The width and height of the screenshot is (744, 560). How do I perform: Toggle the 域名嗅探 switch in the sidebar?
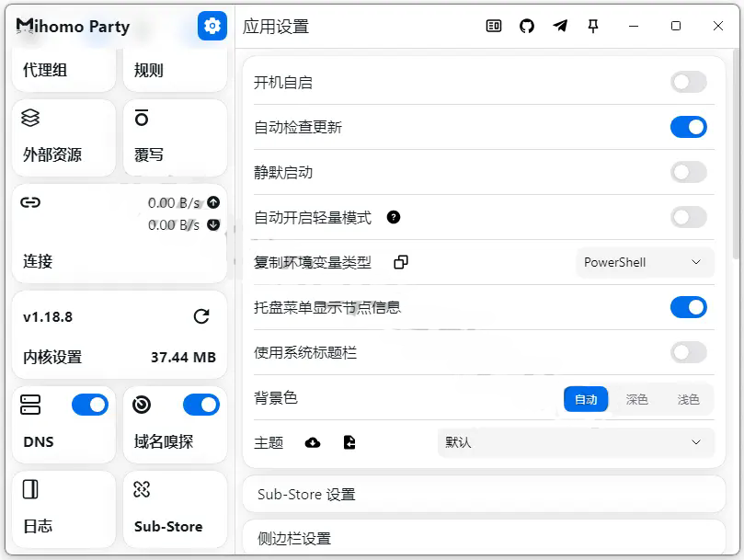tap(201, 405)
